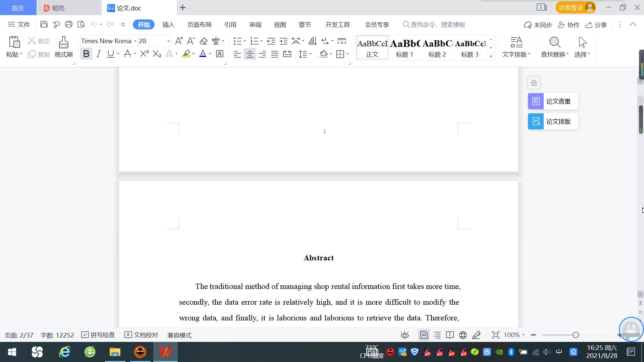The width and height of the screenshot is (644, 362).
Task: Click the 论文排版 button
Action: (x=553, y=121)
